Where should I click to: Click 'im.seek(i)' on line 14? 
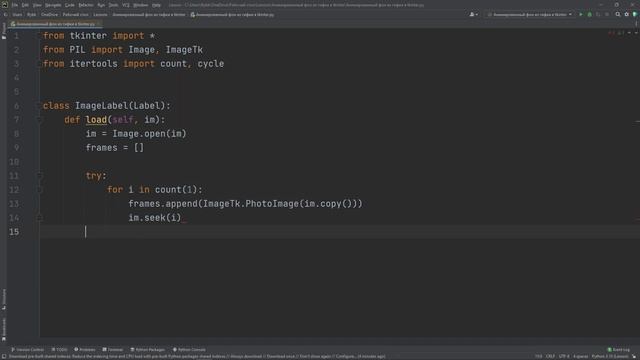(155, 218)
